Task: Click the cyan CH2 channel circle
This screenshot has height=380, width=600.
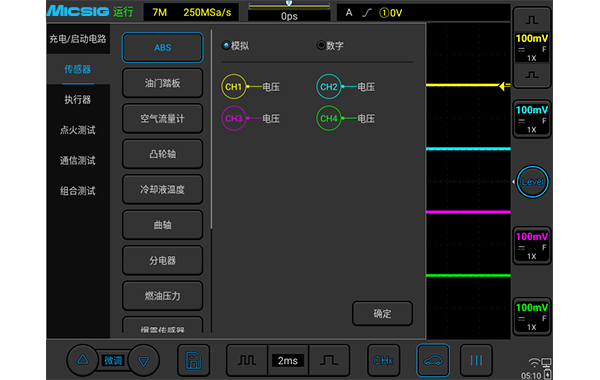Action: pos(328,87)
